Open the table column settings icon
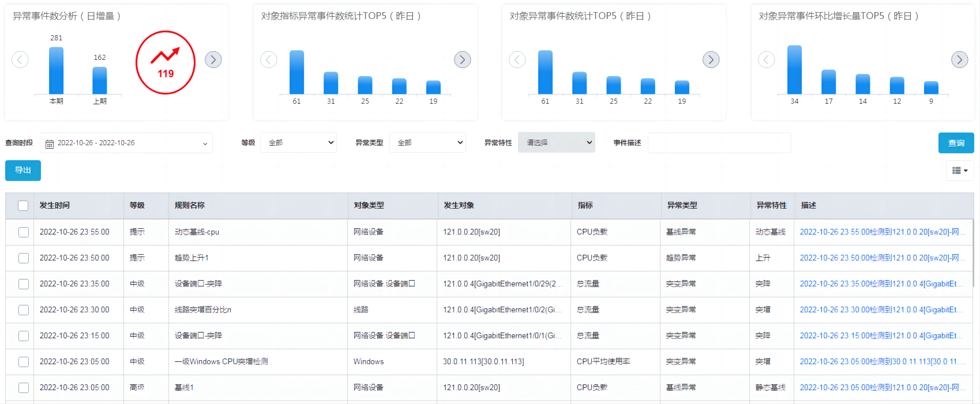980x404 pixels. coord(960,171)
